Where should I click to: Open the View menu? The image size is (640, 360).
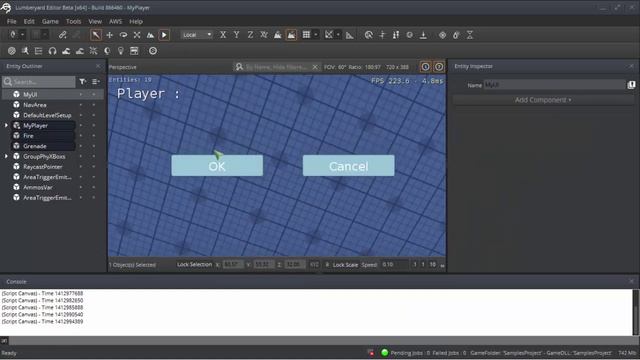click(95, 21)
